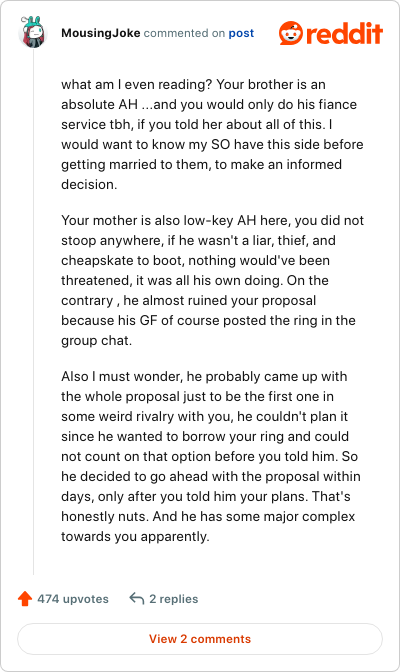
Task: Open the MousingJoke username link
Action: (100, 33)
